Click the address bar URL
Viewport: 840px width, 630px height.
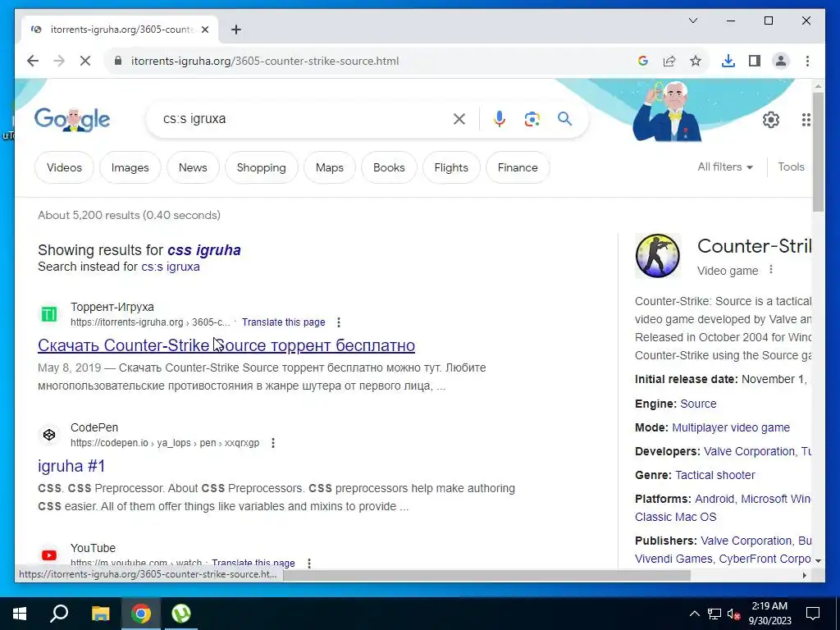pyautogui.click(x=265, y=61)
